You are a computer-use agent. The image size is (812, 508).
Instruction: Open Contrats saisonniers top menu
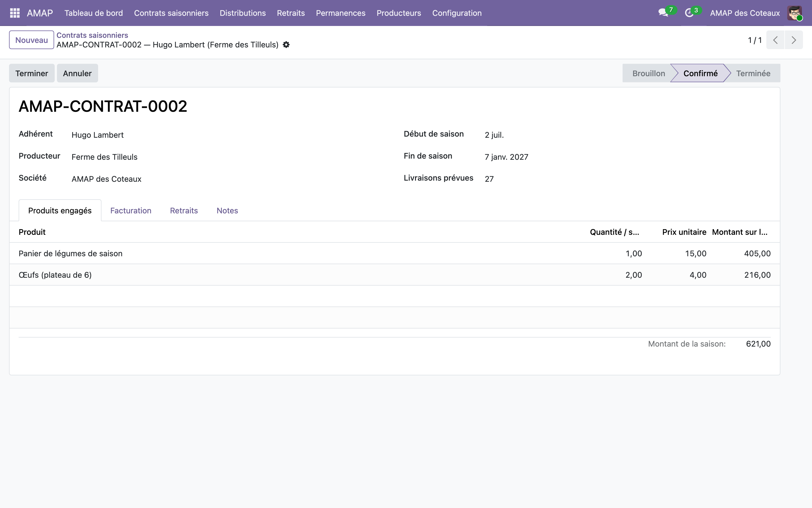(x=171, y=13)
